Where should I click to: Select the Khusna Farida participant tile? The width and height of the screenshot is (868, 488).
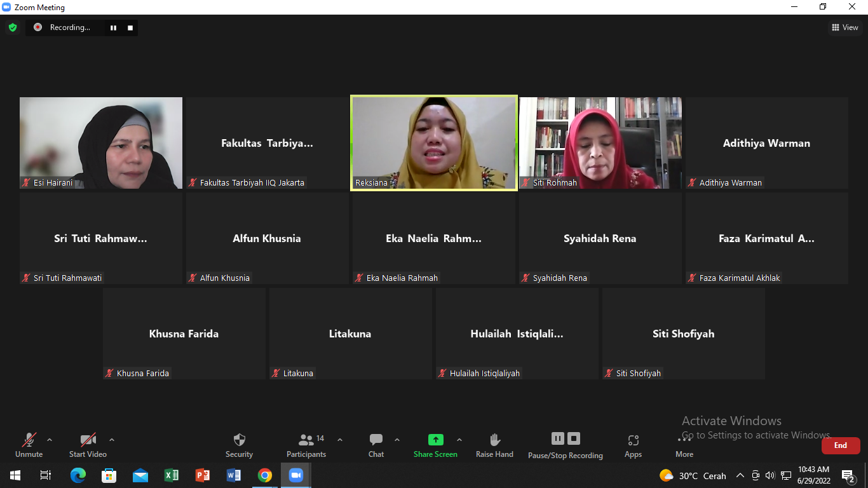coord(184,334)
